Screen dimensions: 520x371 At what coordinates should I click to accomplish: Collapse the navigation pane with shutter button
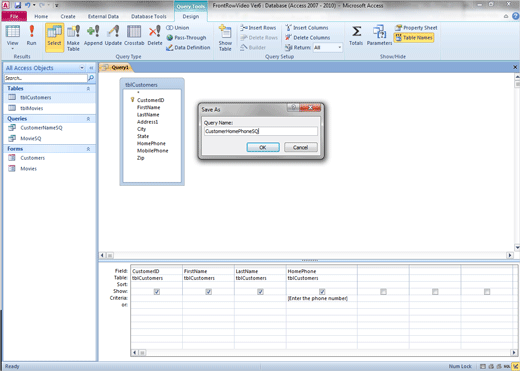(91, 68)
